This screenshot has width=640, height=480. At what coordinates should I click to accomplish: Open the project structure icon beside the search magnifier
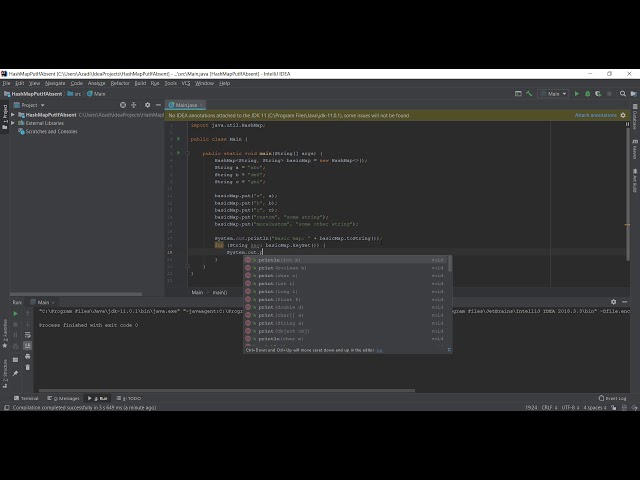[633, 94]
